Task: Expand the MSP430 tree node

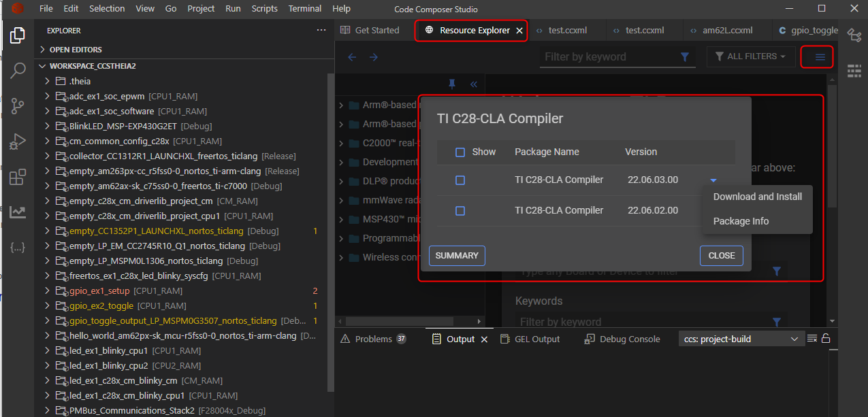Action: pos(342,220)
